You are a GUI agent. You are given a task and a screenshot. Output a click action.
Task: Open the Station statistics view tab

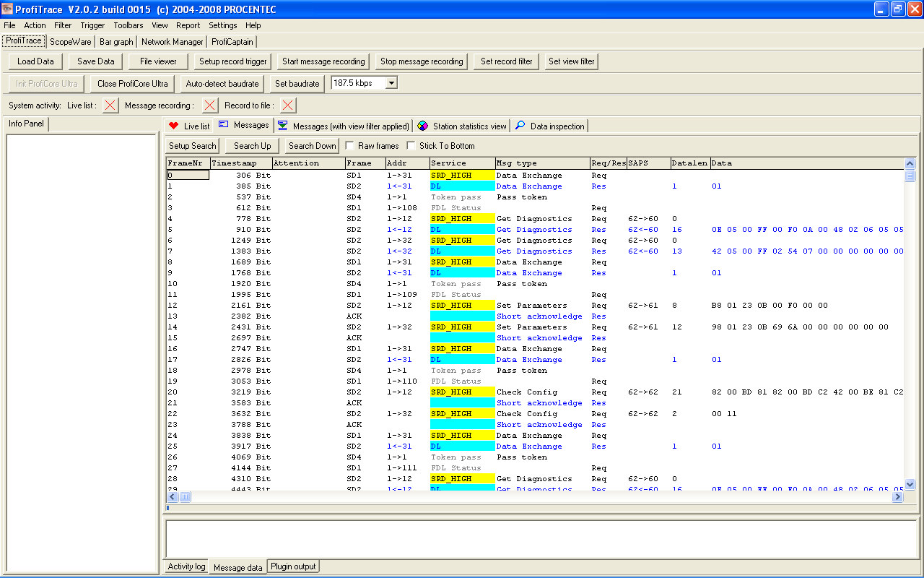[462, 126]
